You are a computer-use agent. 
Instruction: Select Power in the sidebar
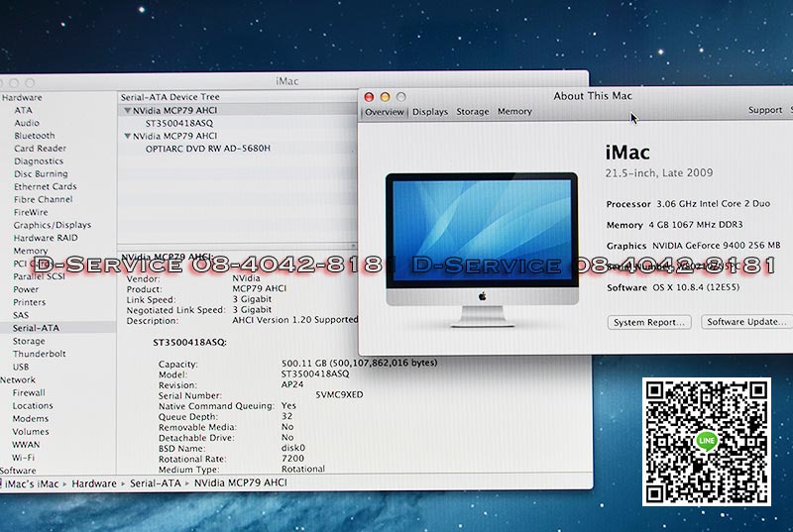pyautogui.click(x=26, y=289)
